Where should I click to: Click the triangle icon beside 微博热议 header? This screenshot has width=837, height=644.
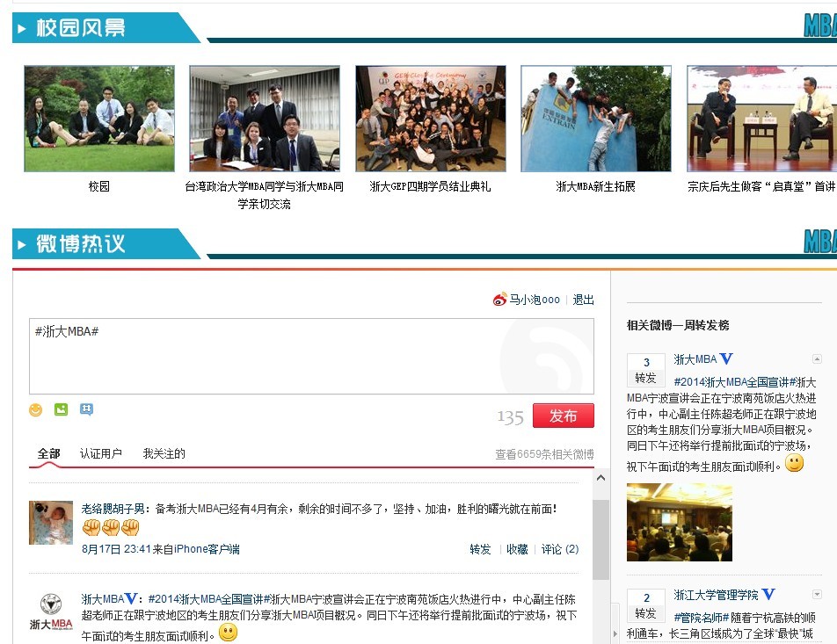(22, 244)
